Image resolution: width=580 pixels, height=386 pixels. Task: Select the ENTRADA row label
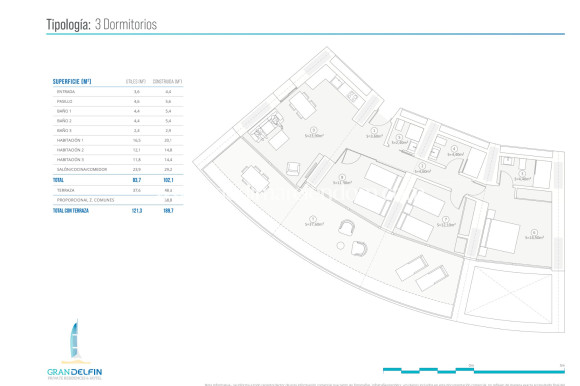click(66, 92)
